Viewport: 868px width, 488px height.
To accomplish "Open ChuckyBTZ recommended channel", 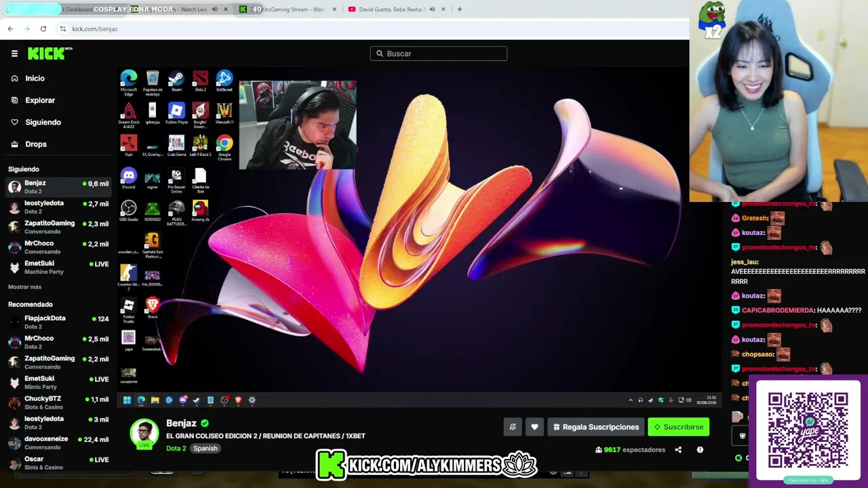I will (x=58, y=403).
